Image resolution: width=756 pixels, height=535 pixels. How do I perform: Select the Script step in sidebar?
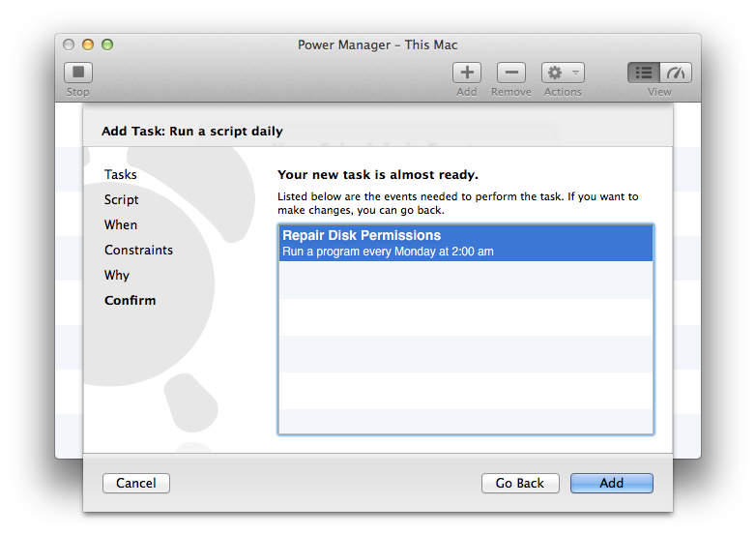pyautogui.click(x=122, y=199)
